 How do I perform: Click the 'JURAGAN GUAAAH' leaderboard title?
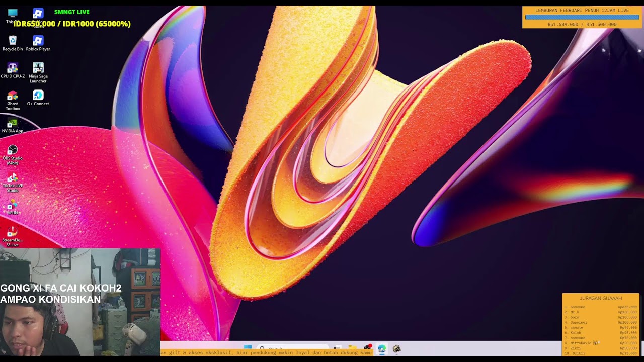(601, 298)
